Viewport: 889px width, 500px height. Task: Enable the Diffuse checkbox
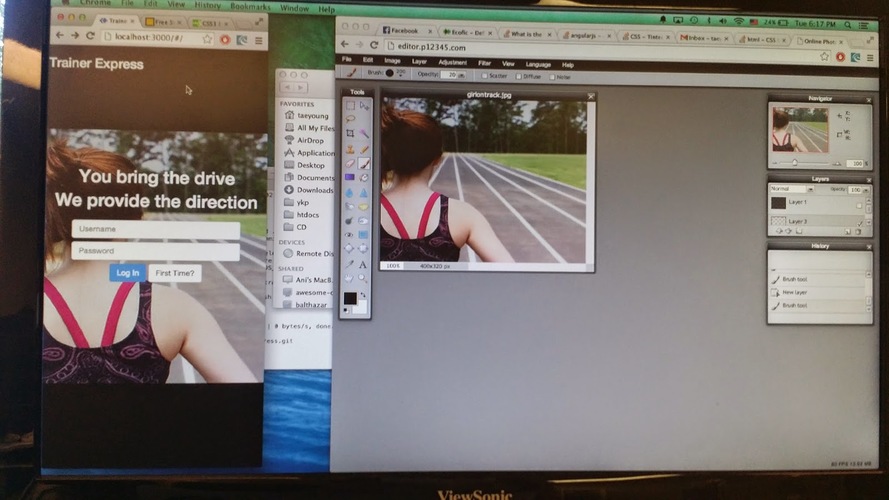519,75
